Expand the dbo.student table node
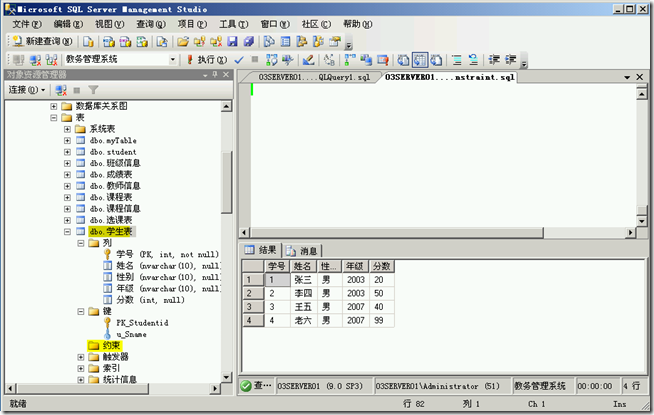 pyautogui.click(x=67, y=152)
